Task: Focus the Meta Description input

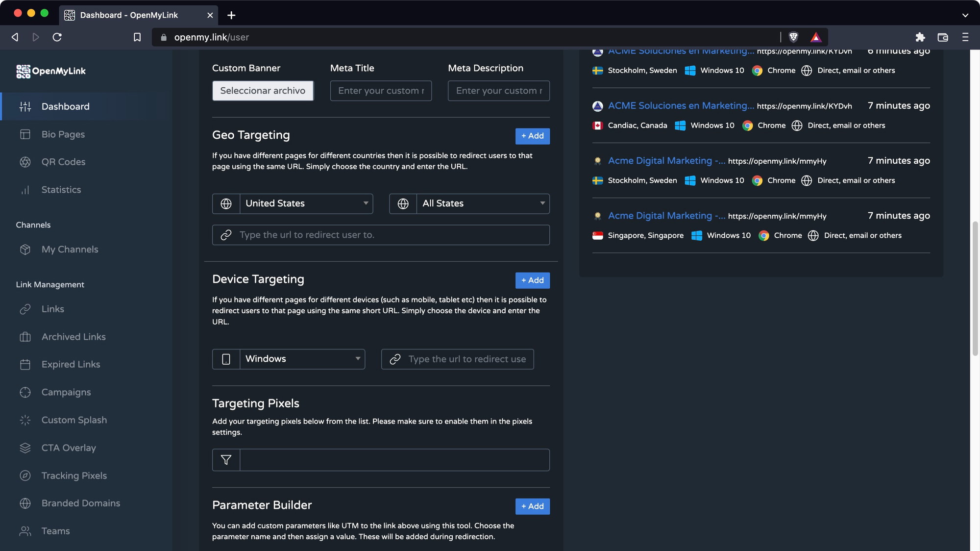Action: click(x=499, y=91)
